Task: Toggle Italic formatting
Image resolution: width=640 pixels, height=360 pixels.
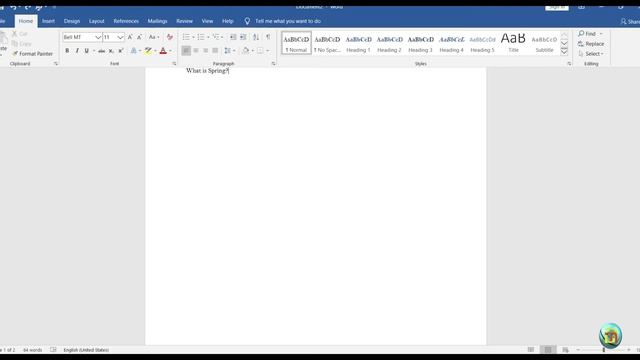Action: [x=77, y=51]
